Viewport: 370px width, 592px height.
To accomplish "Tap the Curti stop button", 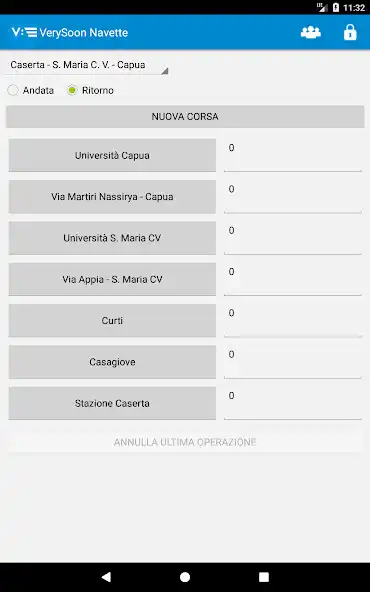I will coord(112,321).
